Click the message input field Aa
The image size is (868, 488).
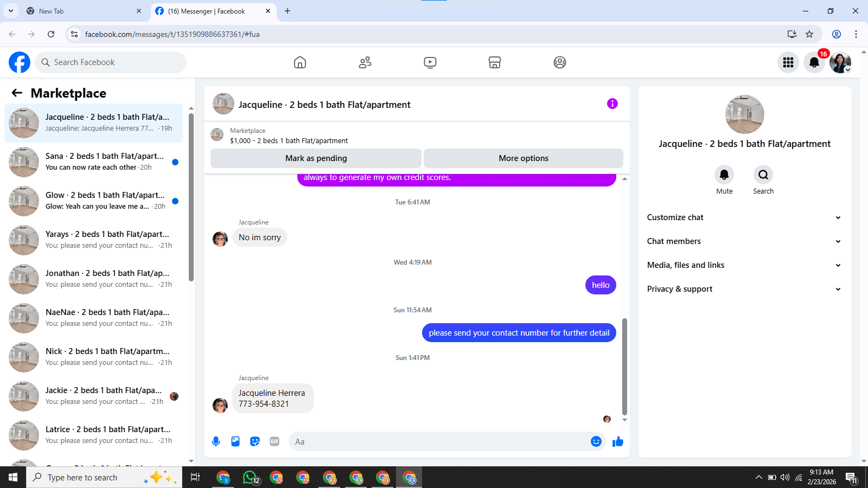[x=439, y=441]
